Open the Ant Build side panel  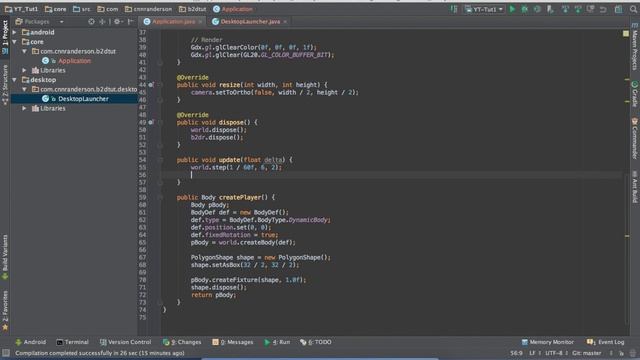[635, 187]
